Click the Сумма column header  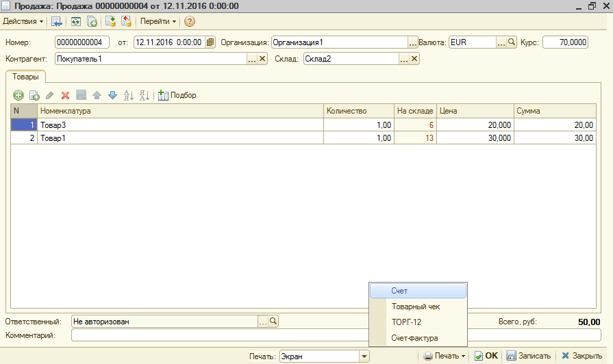pyautogui.click(x=555, y=111)
